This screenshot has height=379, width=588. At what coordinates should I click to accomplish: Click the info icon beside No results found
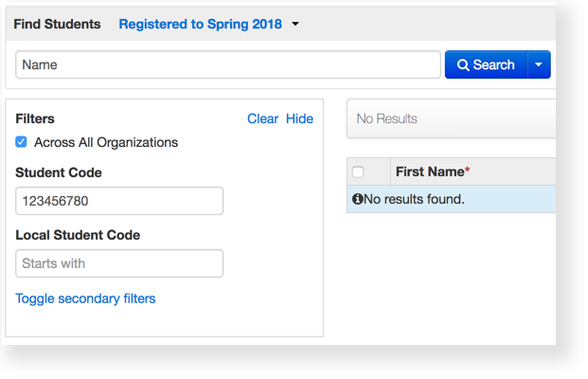[x=358, y=200]
